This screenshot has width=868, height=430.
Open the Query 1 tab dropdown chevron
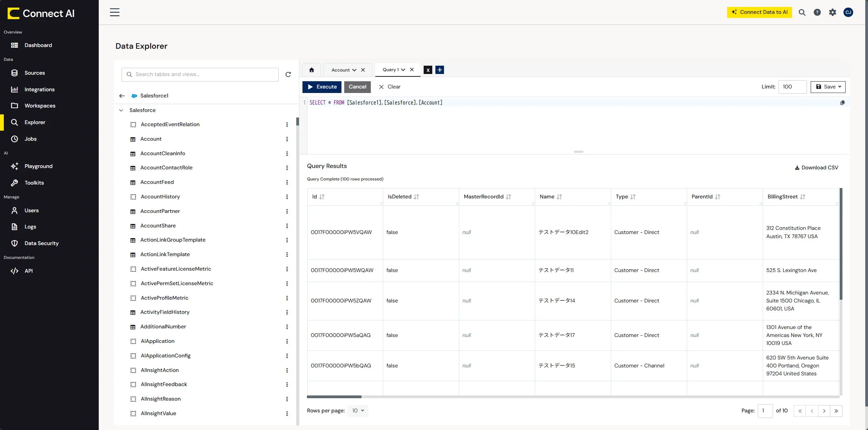403,69
